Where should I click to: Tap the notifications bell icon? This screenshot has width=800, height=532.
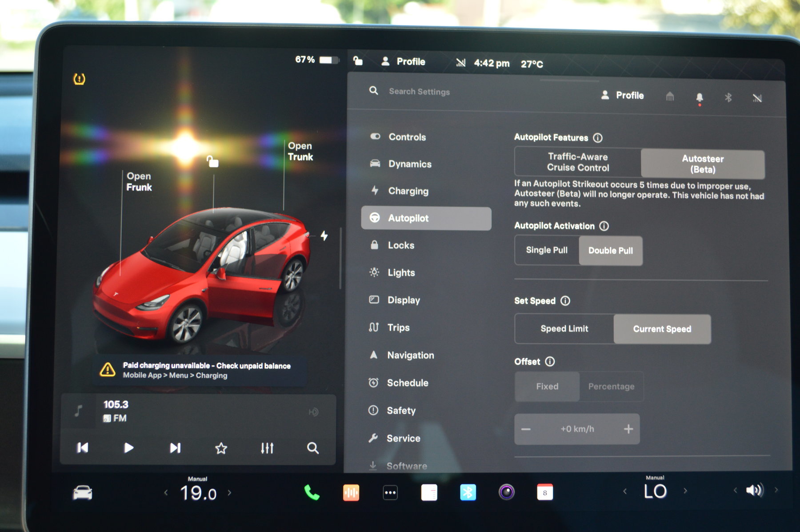(699, 97)
